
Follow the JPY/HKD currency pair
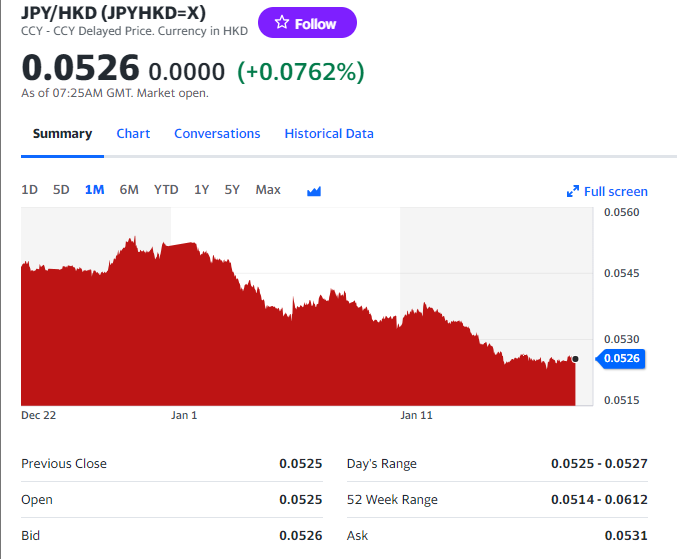[307, 23]
